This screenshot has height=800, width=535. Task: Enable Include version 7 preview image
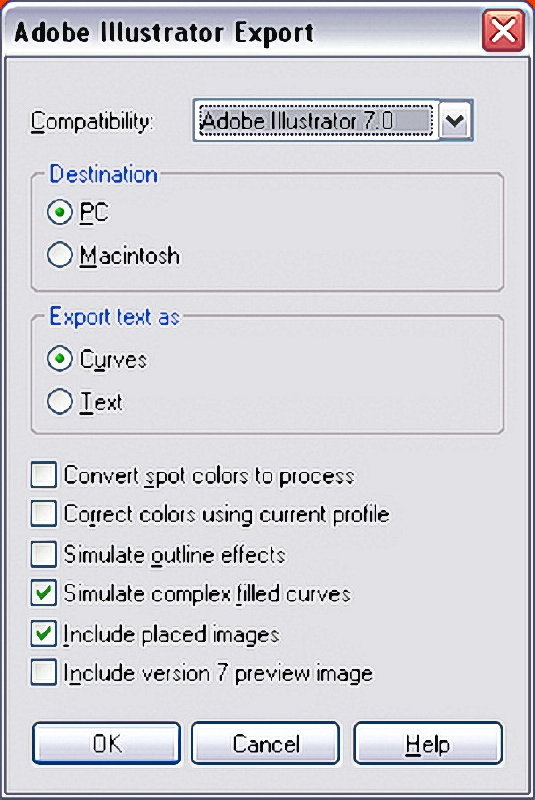[43, 672]
